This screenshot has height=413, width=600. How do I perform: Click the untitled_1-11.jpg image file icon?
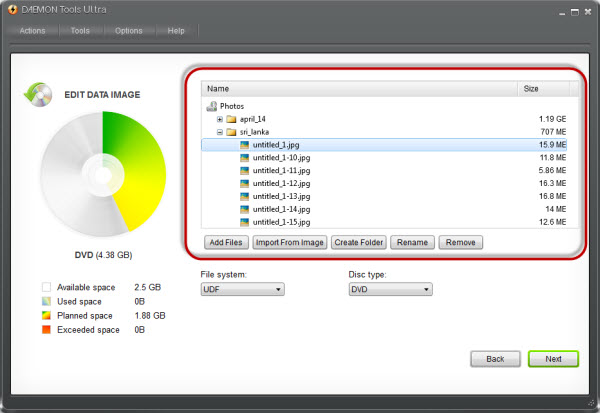[245, 171]
